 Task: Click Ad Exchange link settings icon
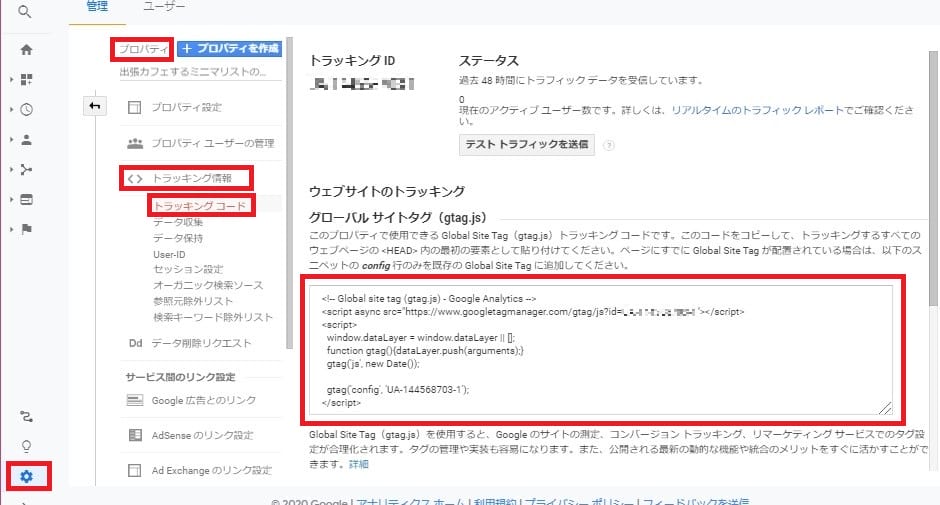135,470
